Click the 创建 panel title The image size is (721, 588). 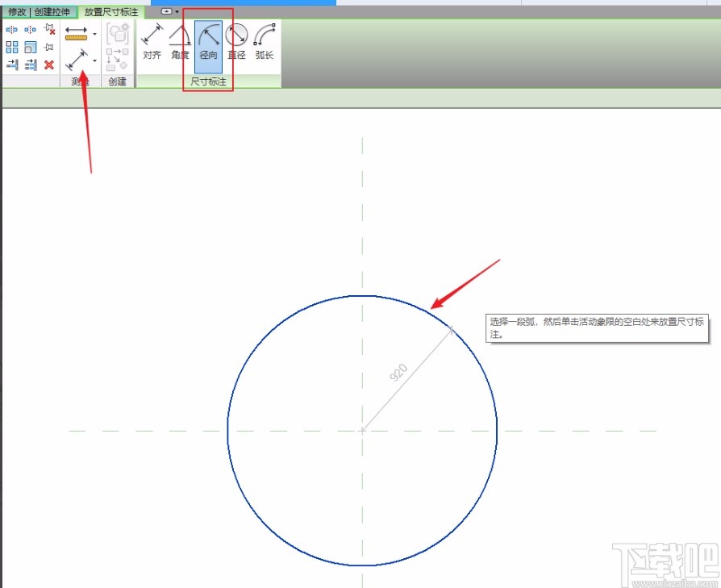click(x=117, y=81)
